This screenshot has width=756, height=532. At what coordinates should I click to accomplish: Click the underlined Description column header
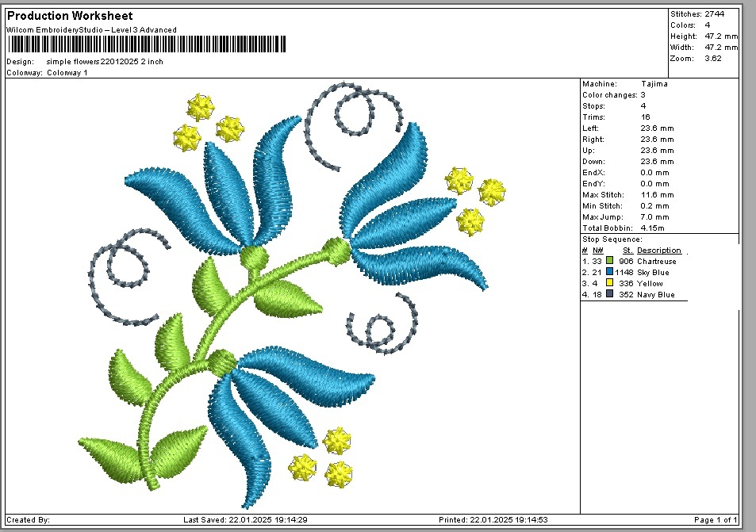click(658, 251)
